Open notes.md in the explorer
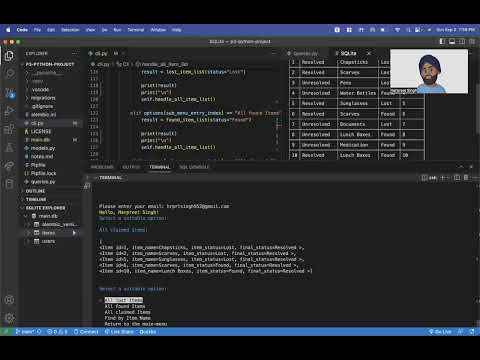 point(42,156)
